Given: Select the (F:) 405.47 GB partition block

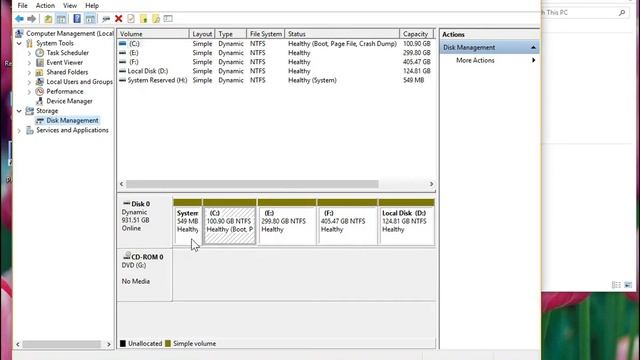Looking at the screenshot, I should (347, 222).
